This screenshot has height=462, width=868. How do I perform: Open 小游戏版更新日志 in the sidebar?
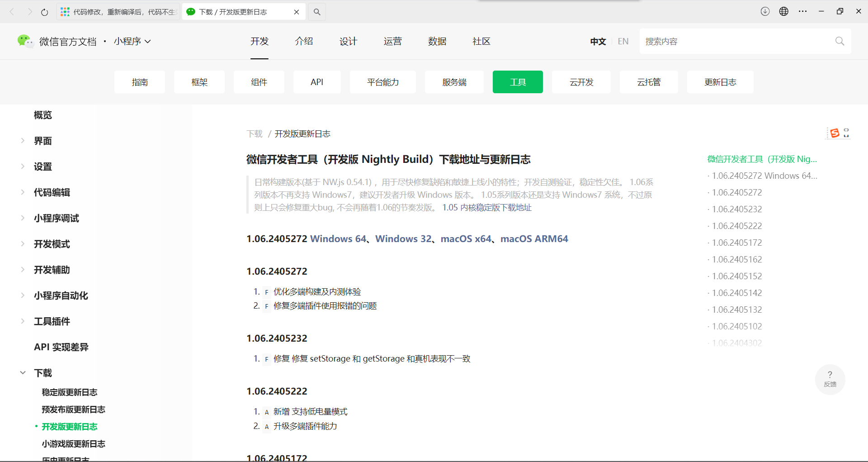(73, 444)
